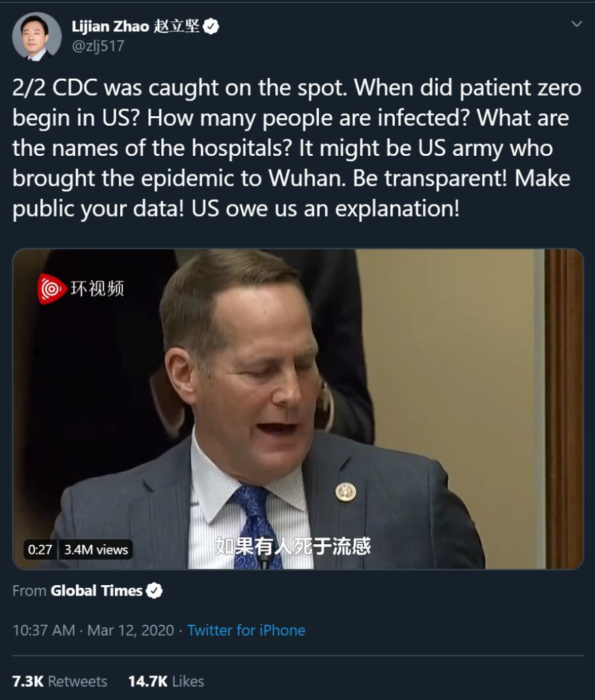This screenshot has width=595, height=700.
Task: Click the Lijian Zhao display name
Action: point(110,27)
